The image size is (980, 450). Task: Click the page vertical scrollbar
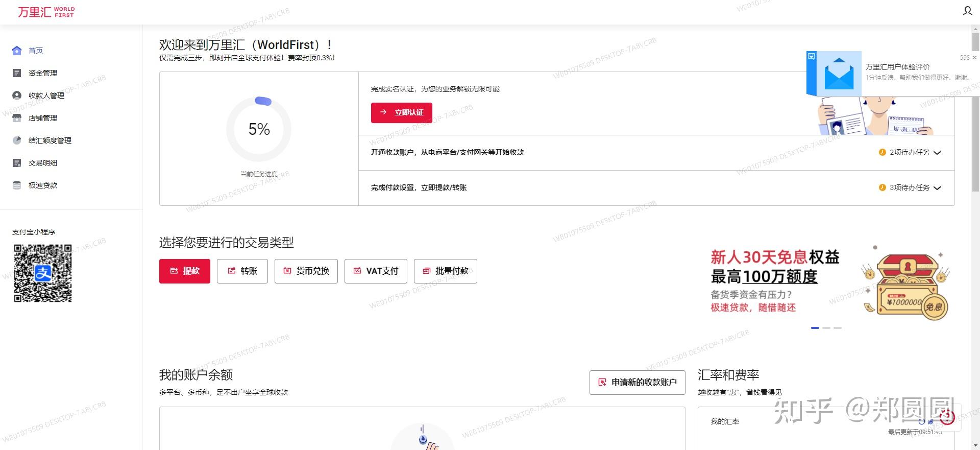tap(975, 112)
